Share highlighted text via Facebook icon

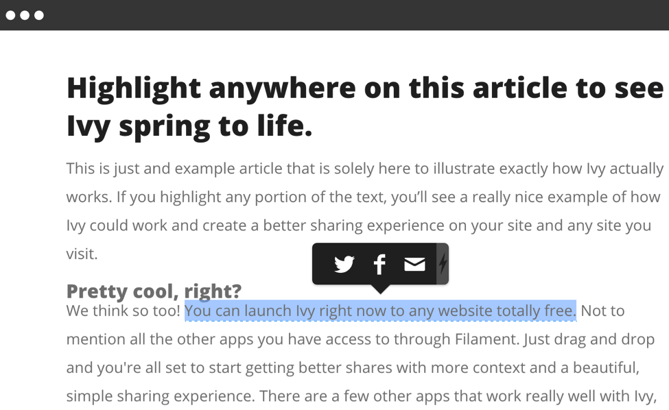(x=380, y=264)
